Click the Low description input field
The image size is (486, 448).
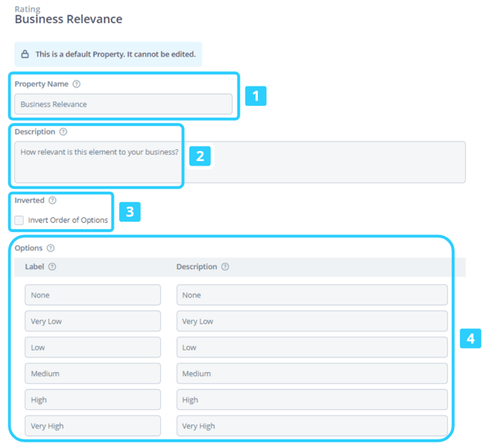coord(312,347)
